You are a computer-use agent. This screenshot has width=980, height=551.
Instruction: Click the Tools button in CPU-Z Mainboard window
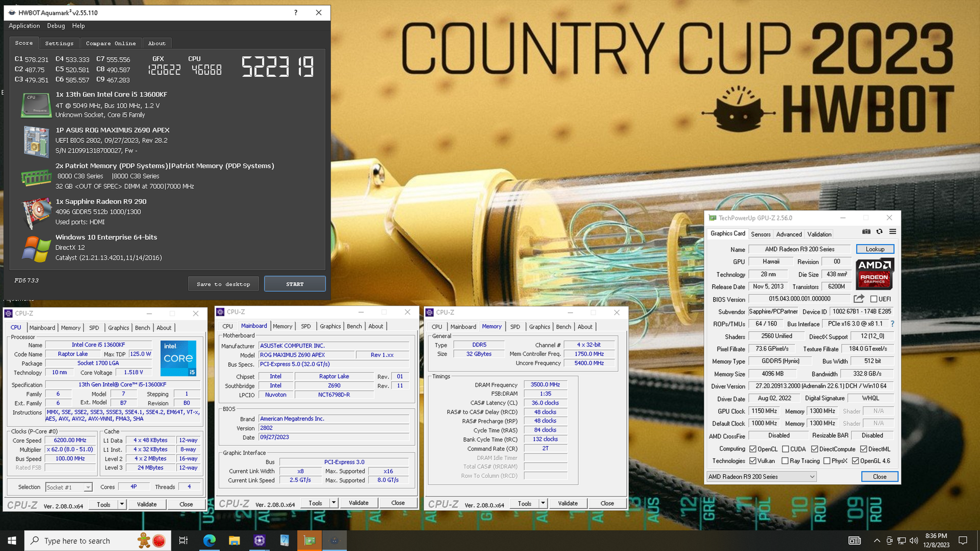point(315,503)
